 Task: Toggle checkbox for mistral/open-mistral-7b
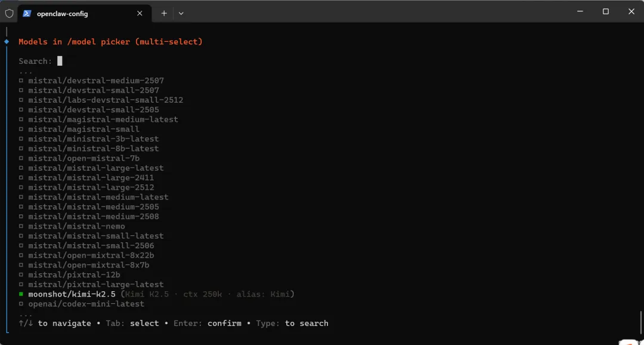(x=21, y=158)
